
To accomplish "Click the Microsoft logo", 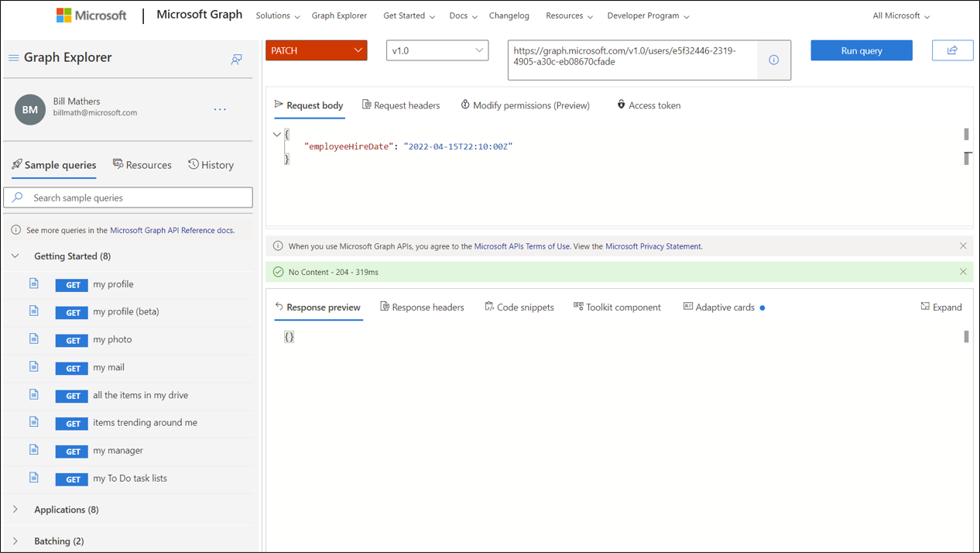I will (x=91, y=15).
